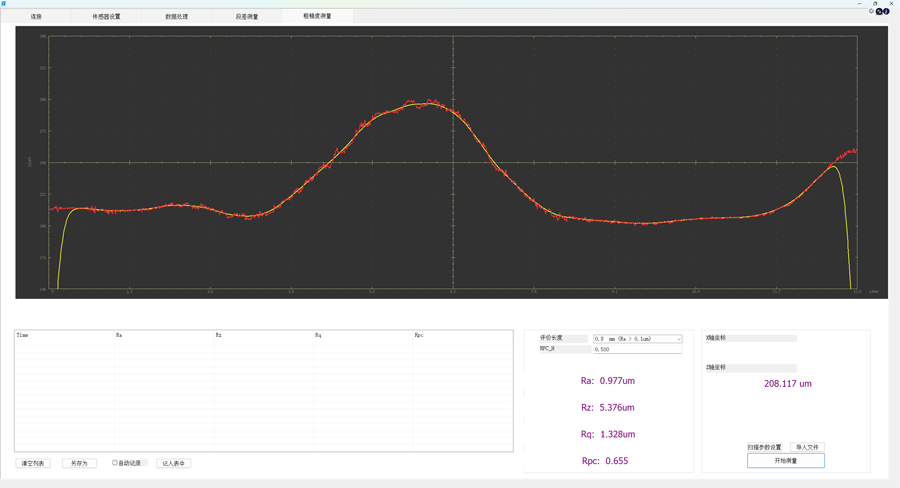The width and height of the screenshot is (900, 488).
Task: Open the 传感器设置 tab
Action: (x=106, y=17)
